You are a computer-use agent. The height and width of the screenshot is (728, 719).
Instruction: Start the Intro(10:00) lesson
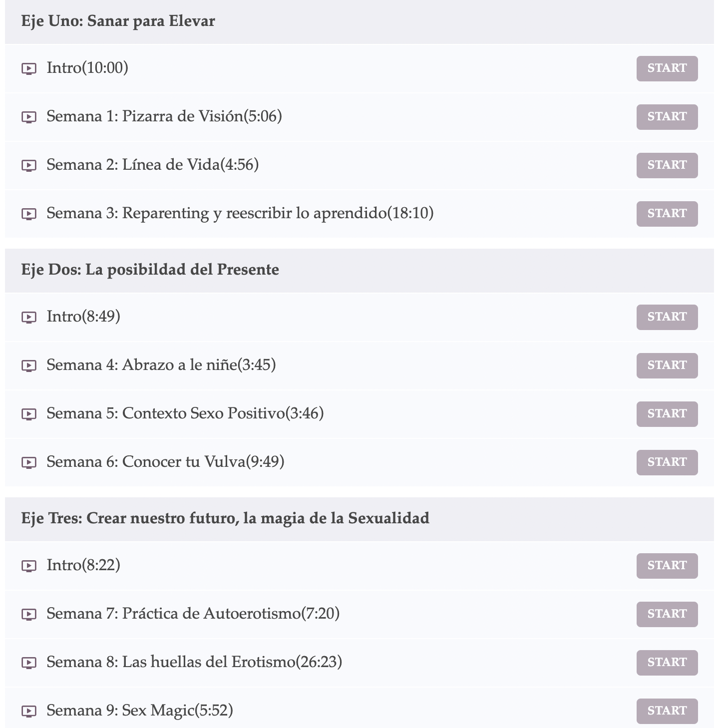[x=667, y=68]
